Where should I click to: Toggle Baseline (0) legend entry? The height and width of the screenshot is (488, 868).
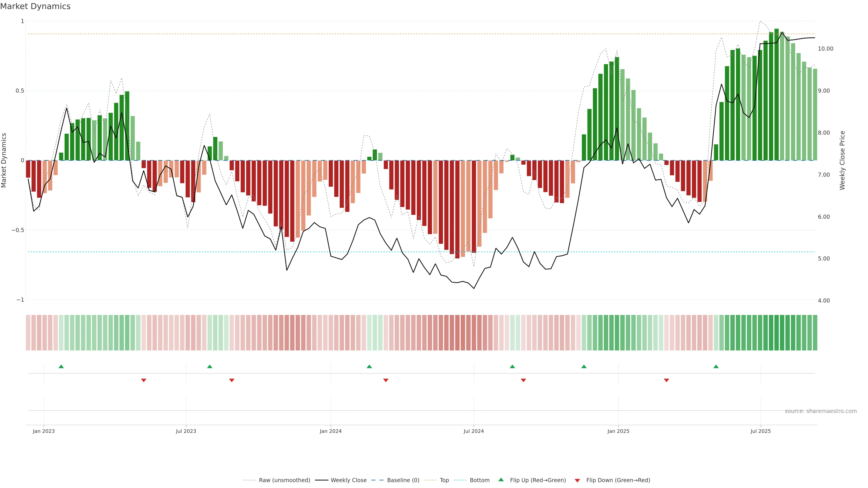coord(403,480)
